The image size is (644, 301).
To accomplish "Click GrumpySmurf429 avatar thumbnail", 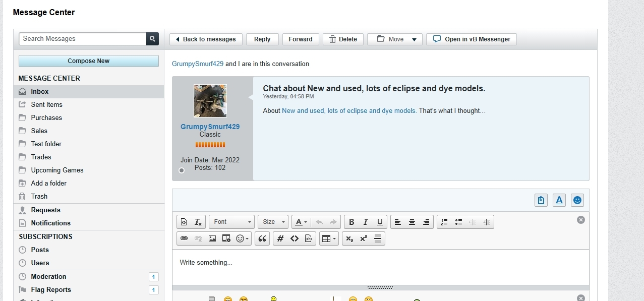I will pyautogui.click(x=210, y=101).
